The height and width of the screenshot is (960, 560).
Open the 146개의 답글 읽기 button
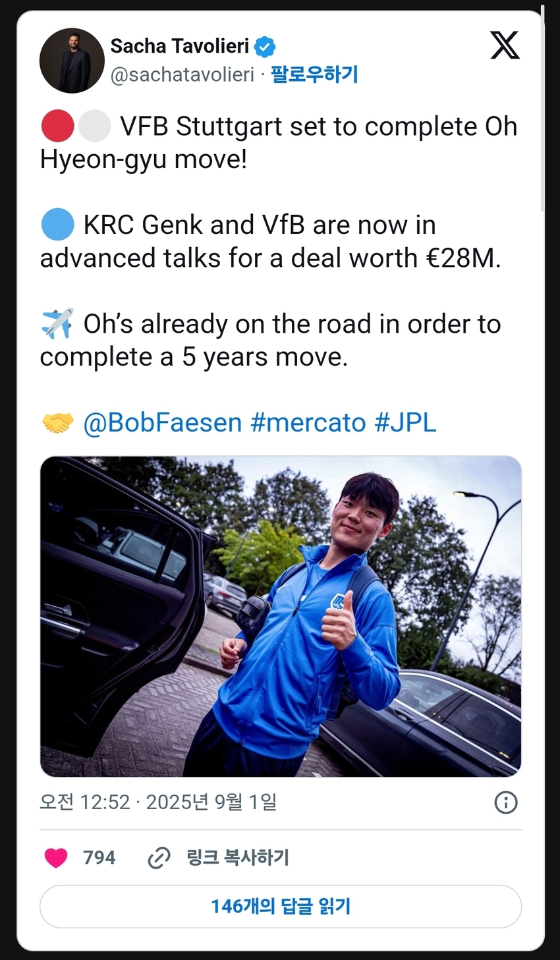click(x=281, y=907)
